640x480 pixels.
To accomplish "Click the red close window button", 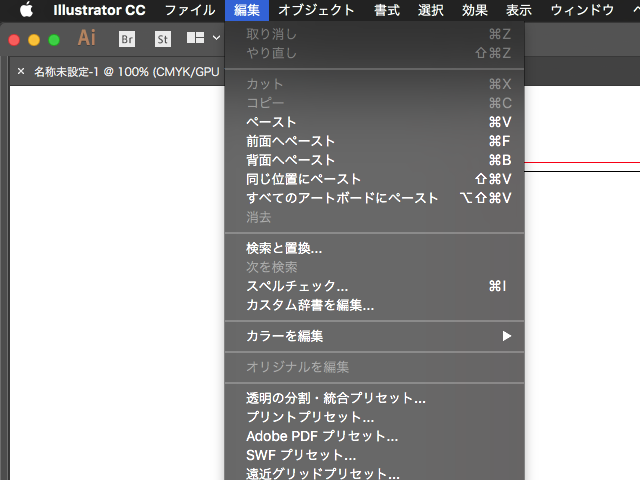I will 14,40.
